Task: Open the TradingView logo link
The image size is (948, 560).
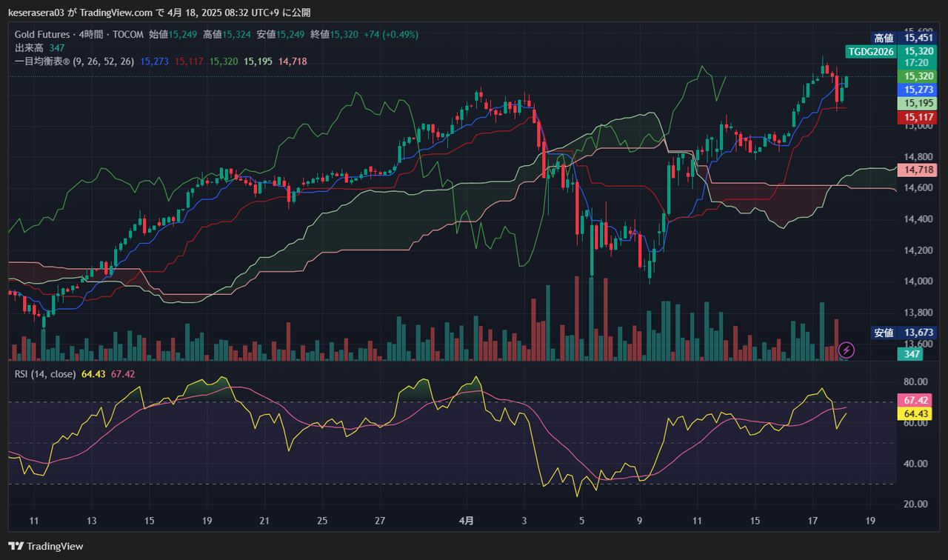Action: (x=46, y=547)
